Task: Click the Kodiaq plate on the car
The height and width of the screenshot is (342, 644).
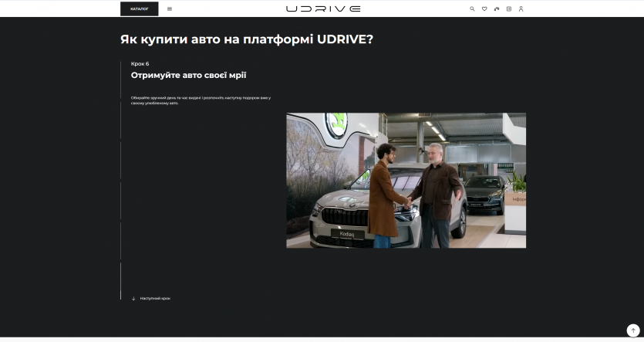Action: click(x=347, y=233)
